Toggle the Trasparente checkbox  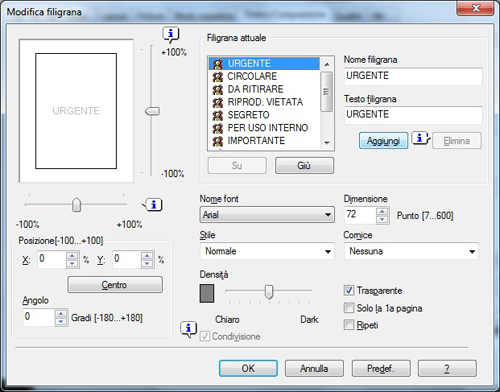pyautogui.click(x=349, y=290)
